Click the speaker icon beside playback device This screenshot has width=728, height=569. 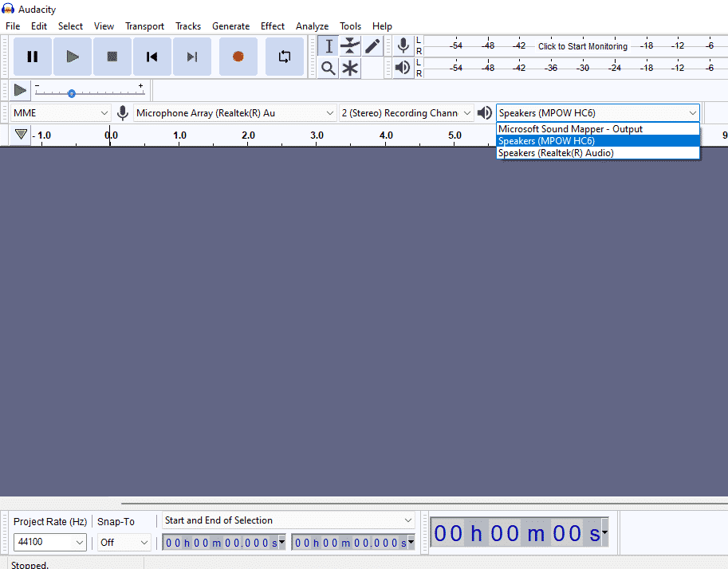click(x=485, y=113)
